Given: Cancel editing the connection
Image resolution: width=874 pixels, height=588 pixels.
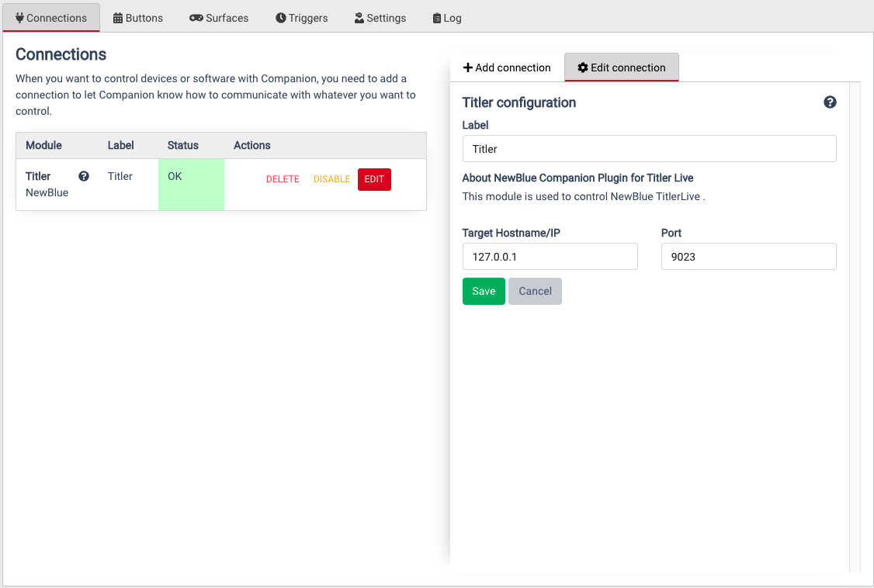Looking at the screenshot, I should coord(535,291).
